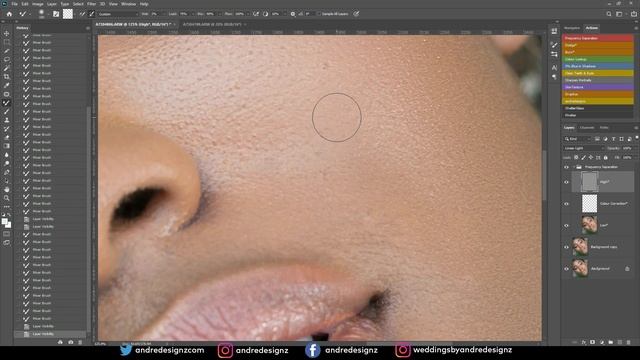Hide the Low layer

tap(566, 225)
